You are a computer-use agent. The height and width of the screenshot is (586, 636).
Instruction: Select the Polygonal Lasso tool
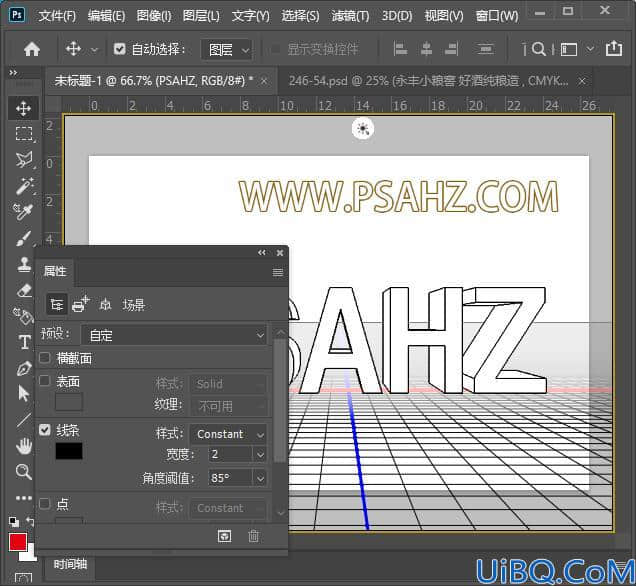click(24, 160)
